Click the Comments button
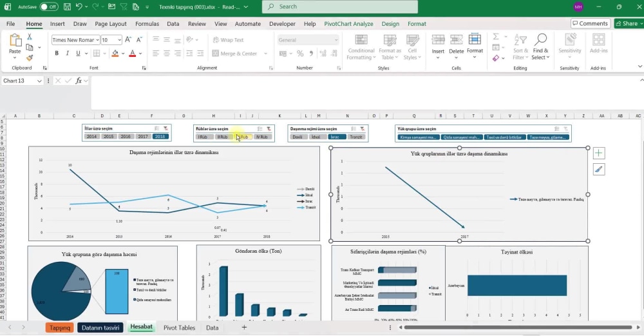 tap(590, 23)
